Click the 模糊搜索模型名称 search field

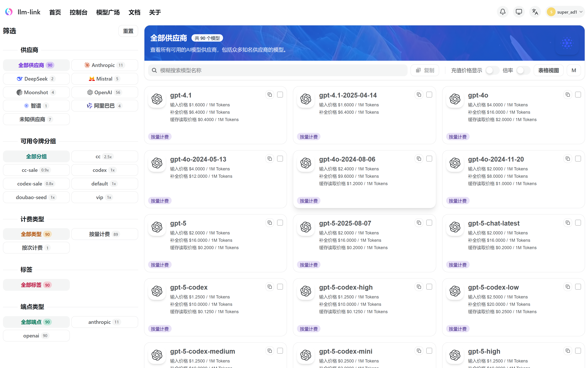point(278,70)
